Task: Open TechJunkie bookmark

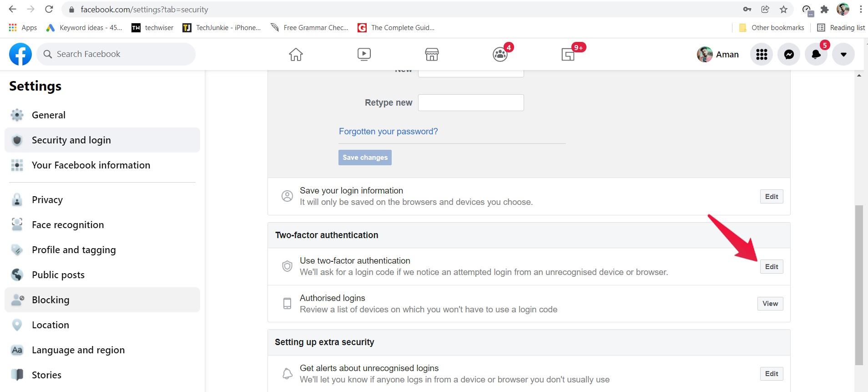Action: [222, 28]
